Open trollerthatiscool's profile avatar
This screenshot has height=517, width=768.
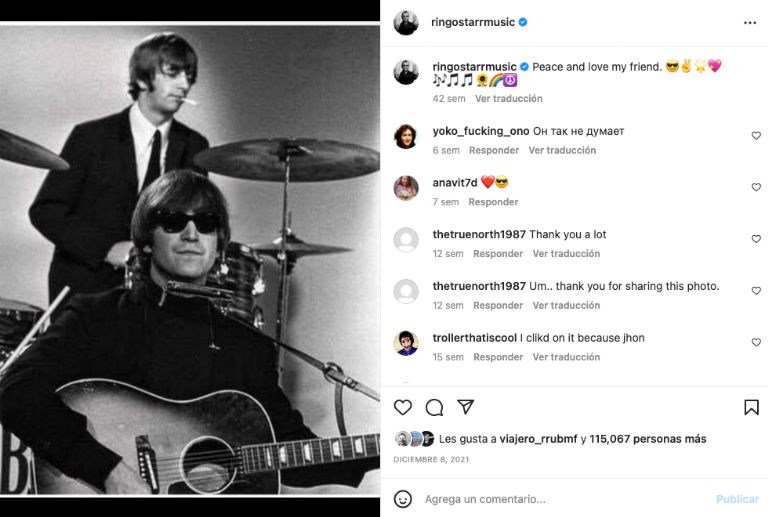pos(406,342)
